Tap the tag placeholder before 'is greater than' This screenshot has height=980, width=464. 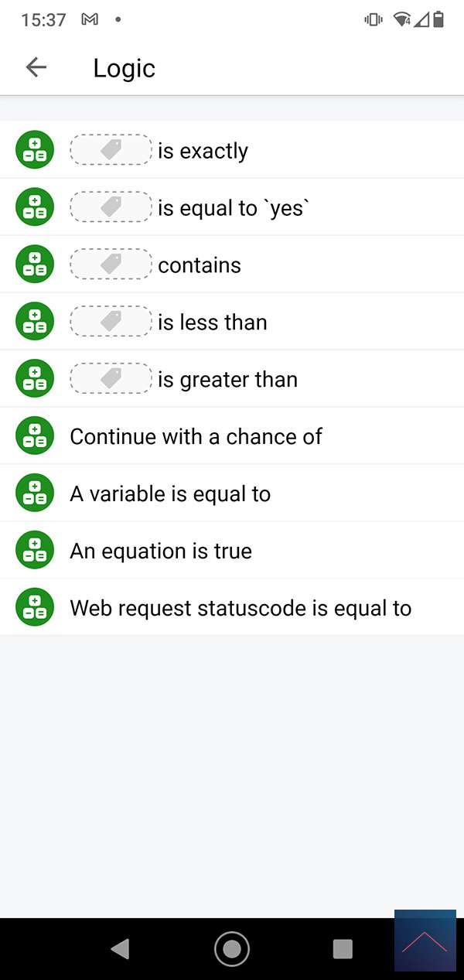pyautogui.click(x=111, y=379)
